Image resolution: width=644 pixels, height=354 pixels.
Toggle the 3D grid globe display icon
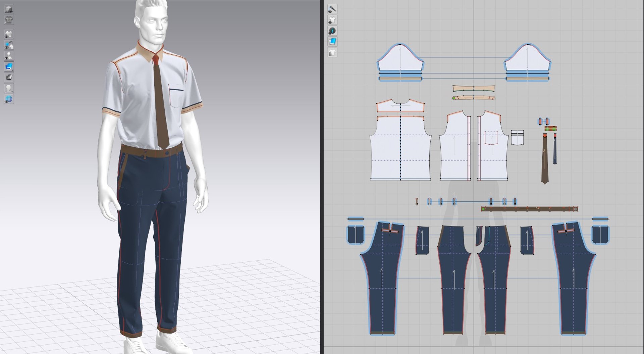(x=9, y=99)
